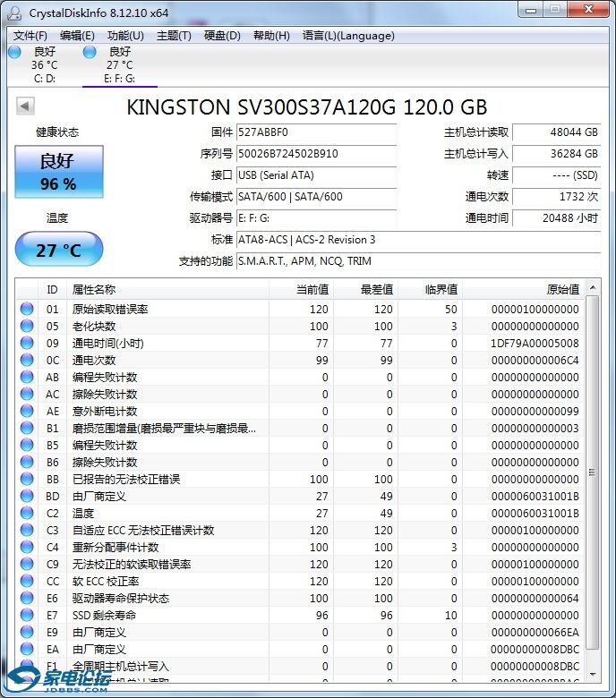Screen dimensions: 616x698
Task: Open the 编辑(E) menu
Action: point(77,36)
